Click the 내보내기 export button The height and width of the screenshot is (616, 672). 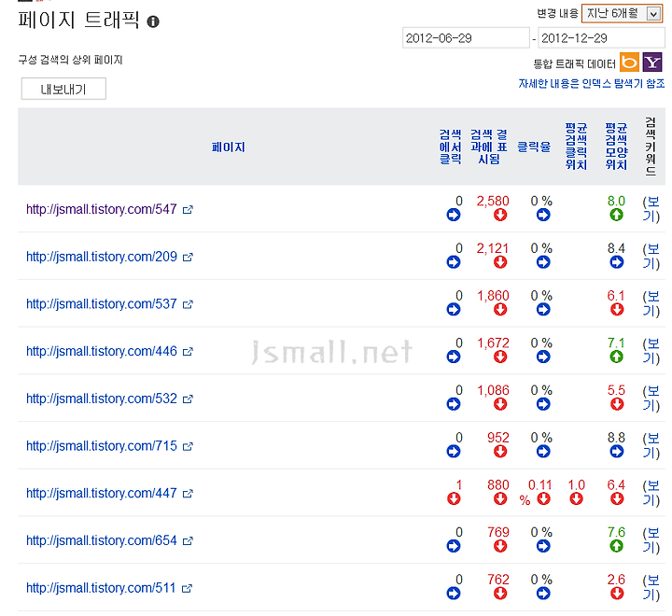tap(63, 90)
